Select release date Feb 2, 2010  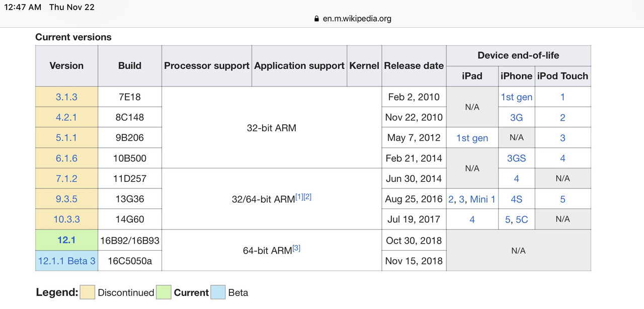414,97
